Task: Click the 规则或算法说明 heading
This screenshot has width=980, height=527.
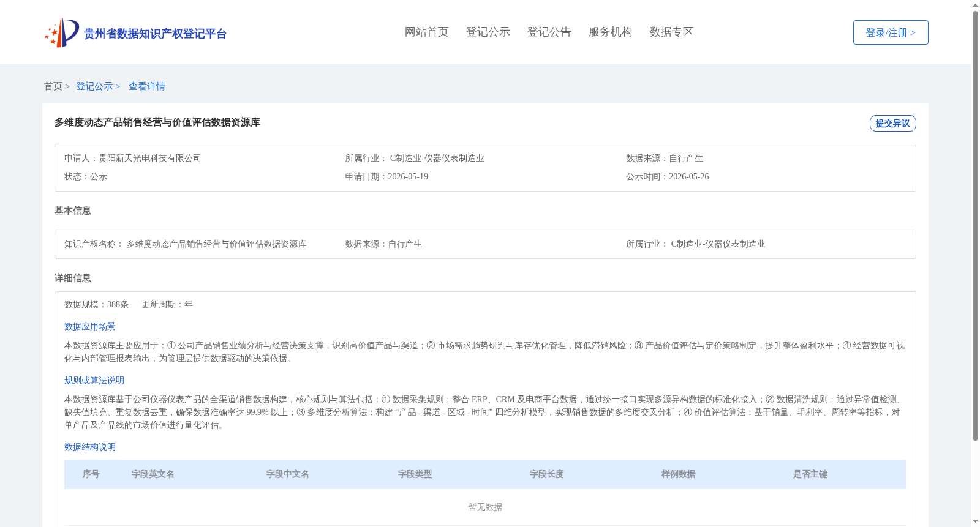Action: pyautogui.click(x=94, y=380)
